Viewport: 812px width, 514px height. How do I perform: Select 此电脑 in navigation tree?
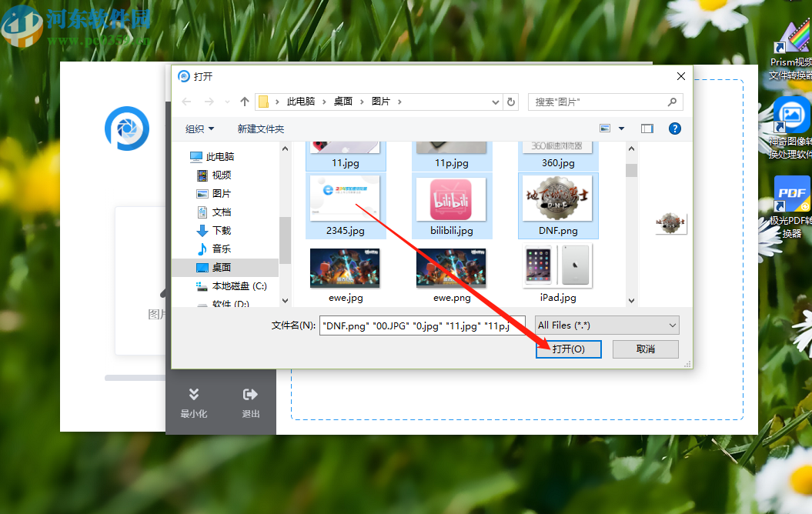212,156
